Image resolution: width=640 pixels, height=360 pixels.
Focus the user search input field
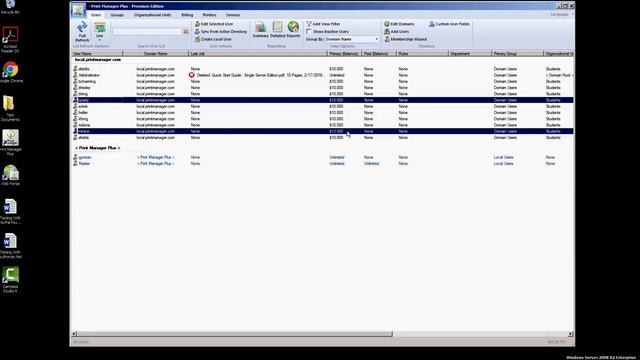(147, 31)
